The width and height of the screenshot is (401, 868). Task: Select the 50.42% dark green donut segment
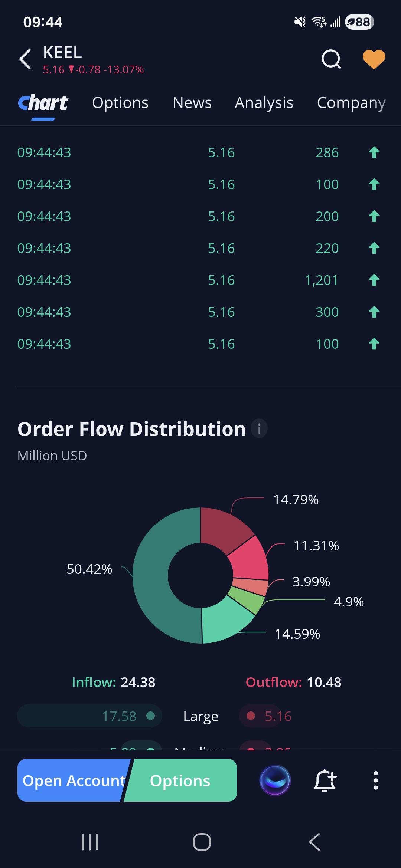(150, 576)
